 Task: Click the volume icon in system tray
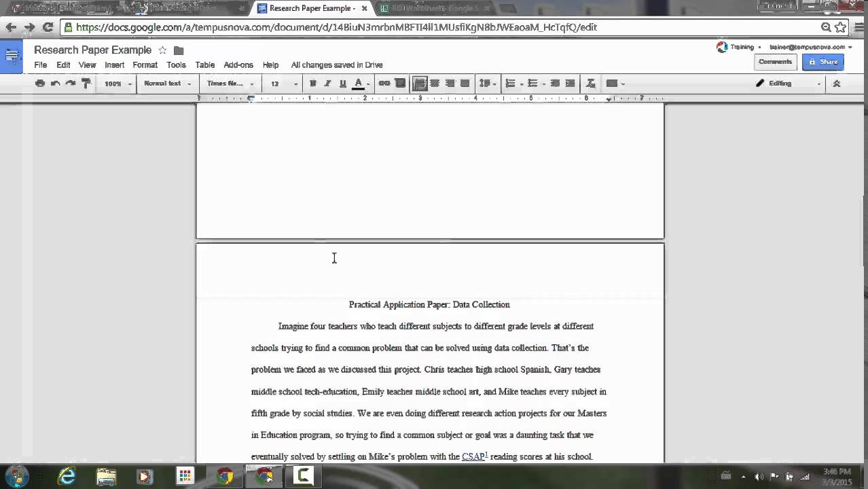[759, 476]
